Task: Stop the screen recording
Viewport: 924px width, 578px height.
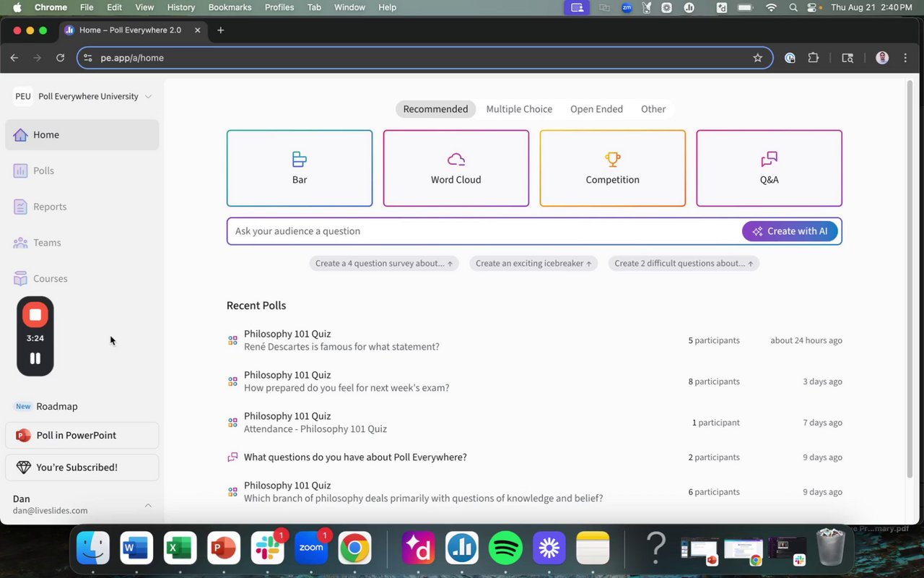Action: (35, 315)
